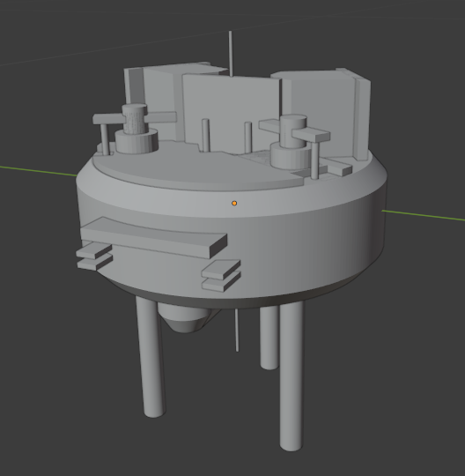Select the thin antenna rod on top
This screenshot has height=476, width=465.
231,54
